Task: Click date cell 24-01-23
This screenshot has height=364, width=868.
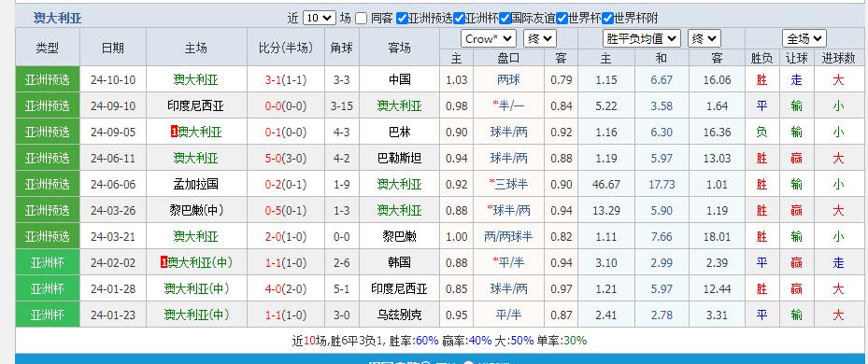Action: [113, 315]
